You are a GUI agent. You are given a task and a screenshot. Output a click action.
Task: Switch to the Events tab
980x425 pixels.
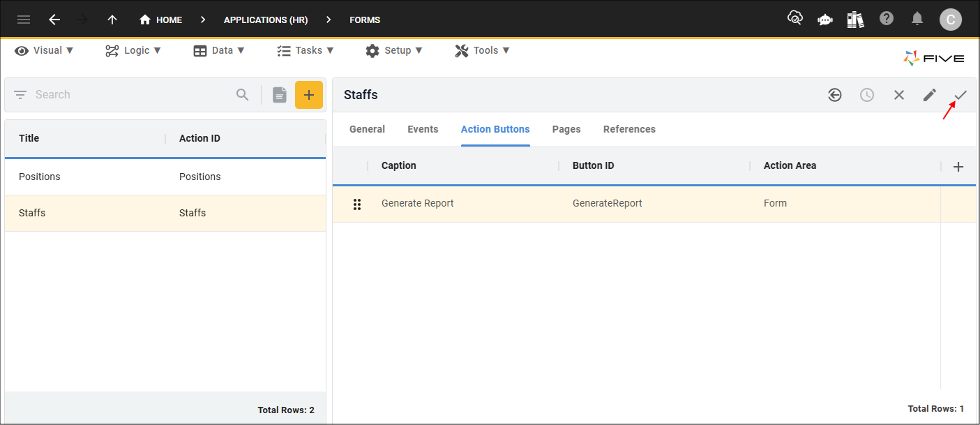pos(423,129)
